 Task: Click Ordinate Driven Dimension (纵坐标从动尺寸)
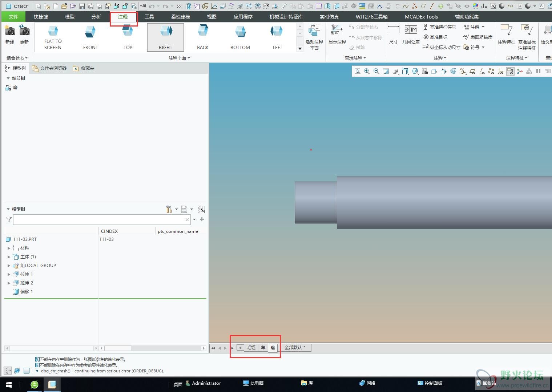click(x=442, y=47)
